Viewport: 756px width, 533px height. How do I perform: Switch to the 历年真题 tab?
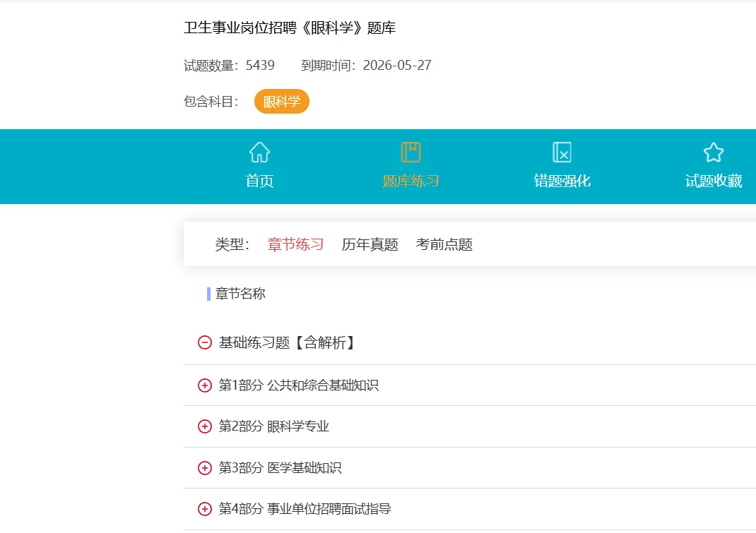369,244
